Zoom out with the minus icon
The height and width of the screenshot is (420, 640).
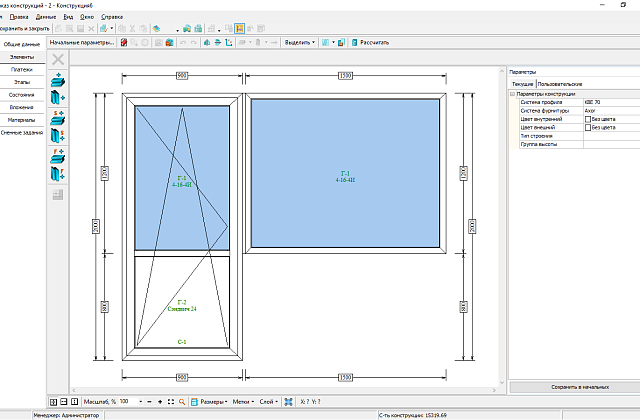pos(149,402)
